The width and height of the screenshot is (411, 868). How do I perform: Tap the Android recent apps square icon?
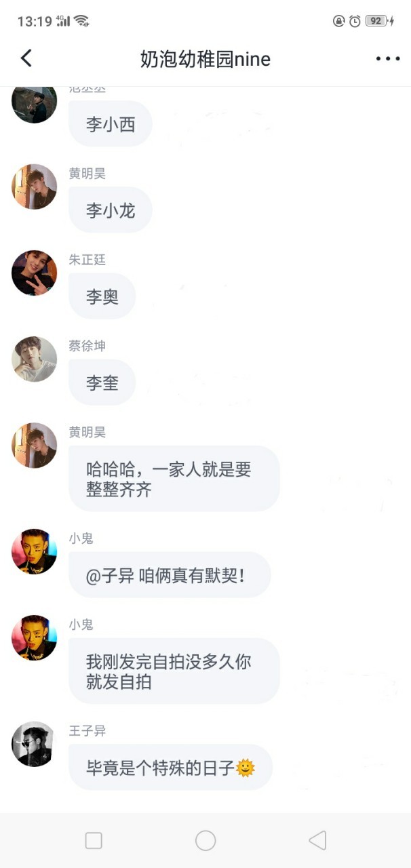coord(94,841)
